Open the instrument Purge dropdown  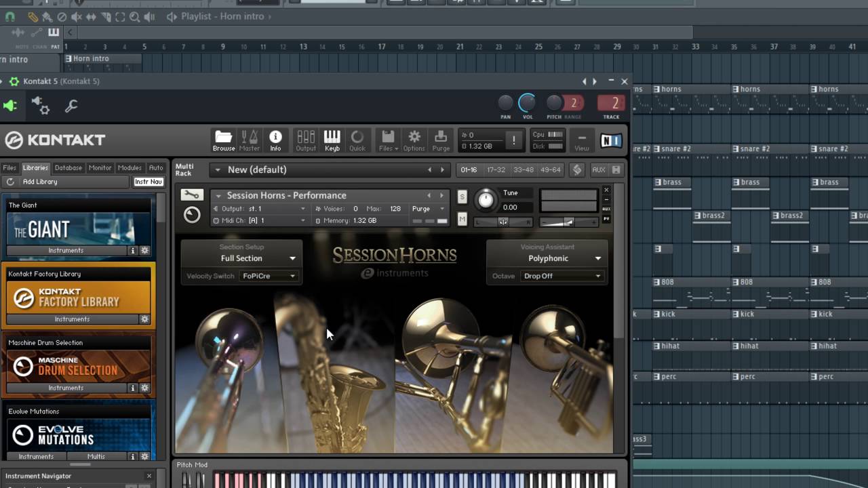point(429,209)
